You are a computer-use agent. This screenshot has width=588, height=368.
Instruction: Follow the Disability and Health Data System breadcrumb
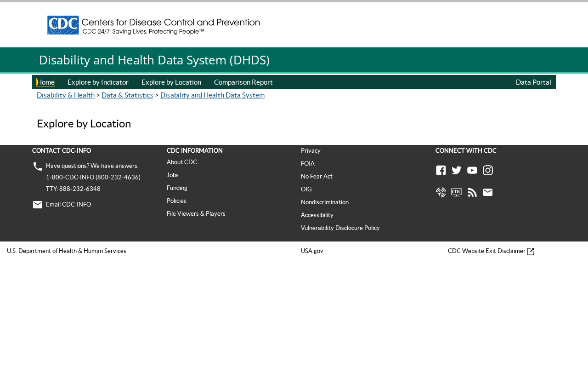(212, 95)
